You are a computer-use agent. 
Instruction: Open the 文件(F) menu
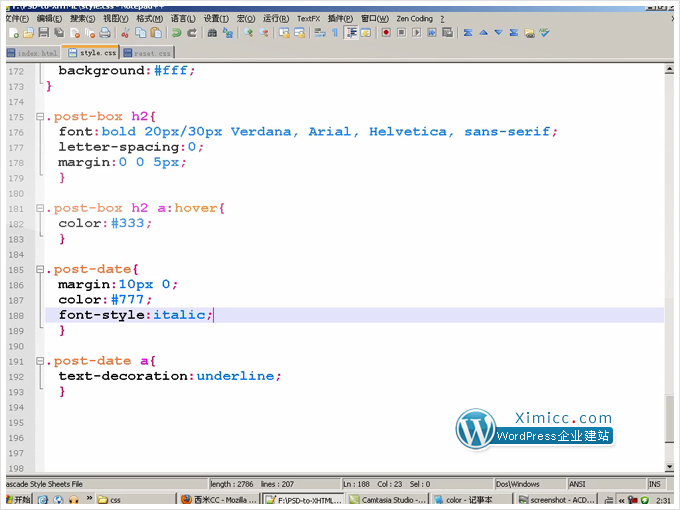coord(17,19)
